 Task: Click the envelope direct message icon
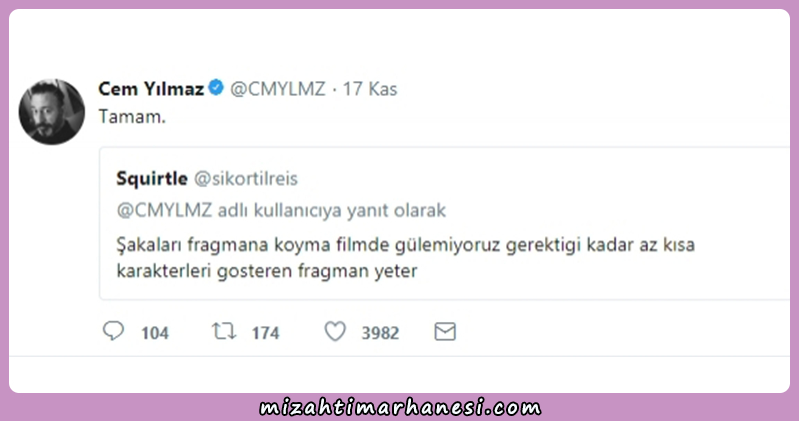[445, 332]
